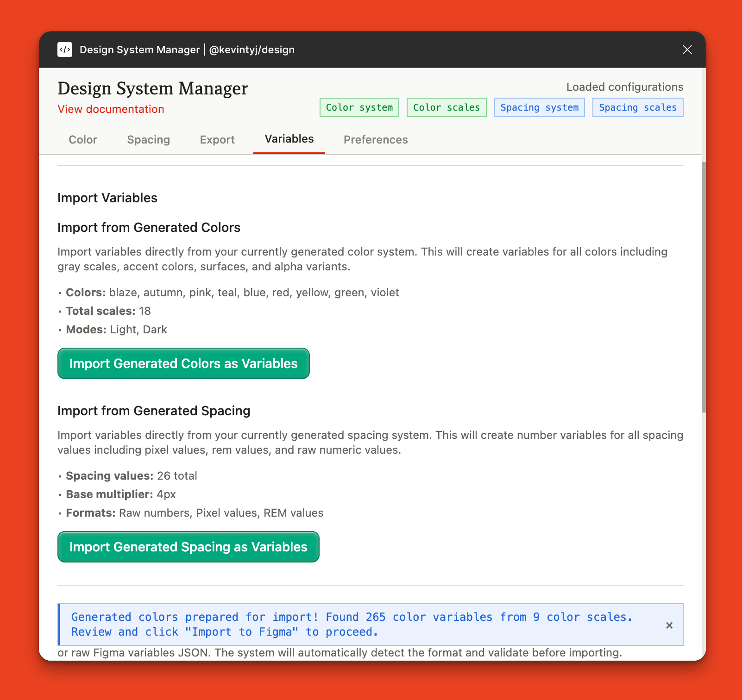Screen dimensions: 742x700
Task: Click Import Generated Colors as Variables
Action: click(x=183, y=363)
